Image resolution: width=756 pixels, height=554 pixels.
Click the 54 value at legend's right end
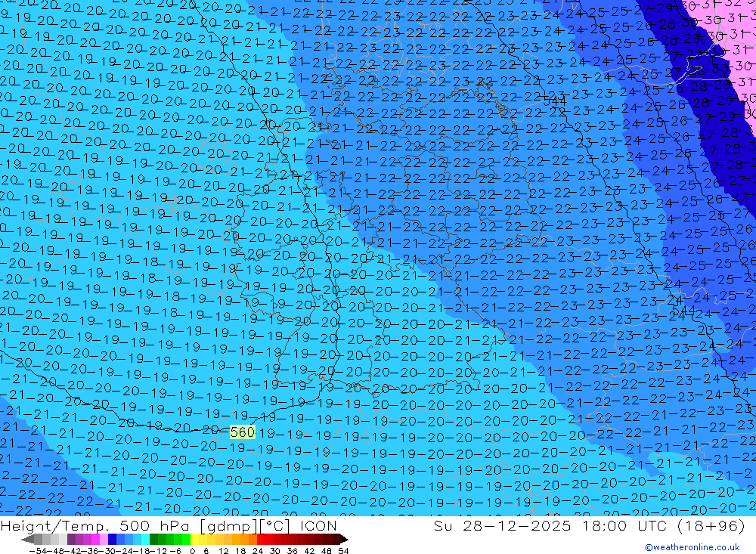(x=343, y=550)
